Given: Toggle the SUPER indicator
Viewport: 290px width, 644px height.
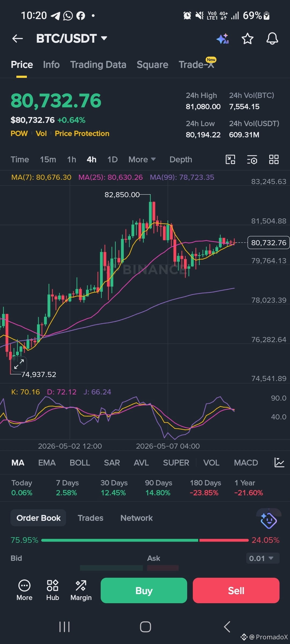Looking at the screenshot, I should coord(176,463).
